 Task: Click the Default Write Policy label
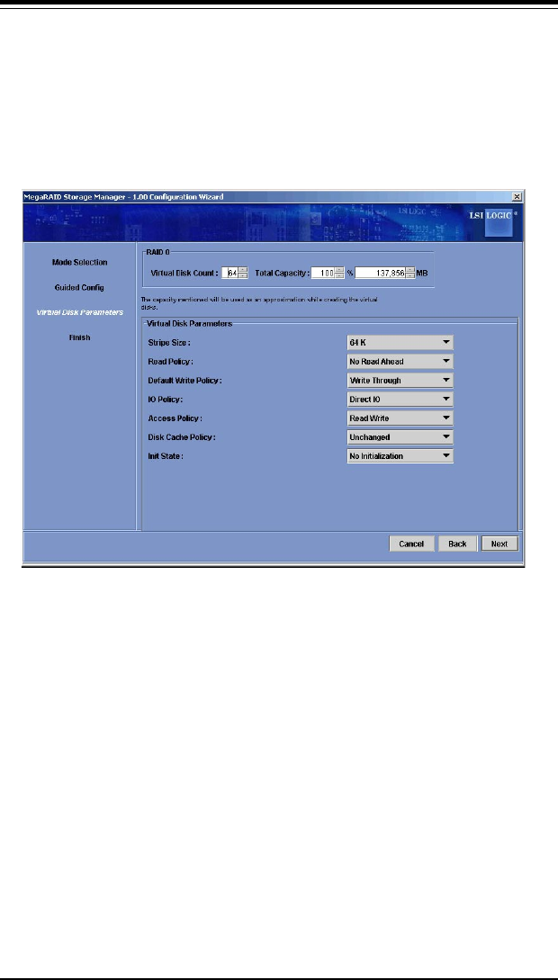click(185, 381)
